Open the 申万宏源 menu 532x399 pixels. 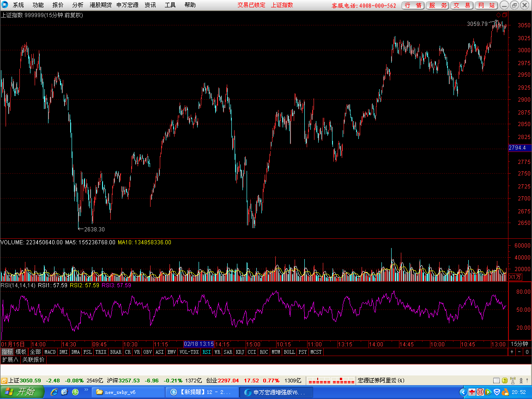127,5
